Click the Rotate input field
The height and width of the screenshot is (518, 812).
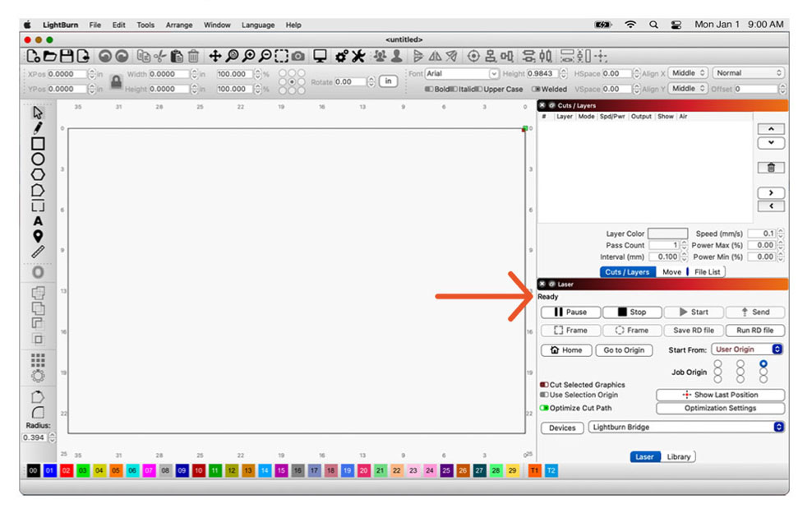click(351, 82)
